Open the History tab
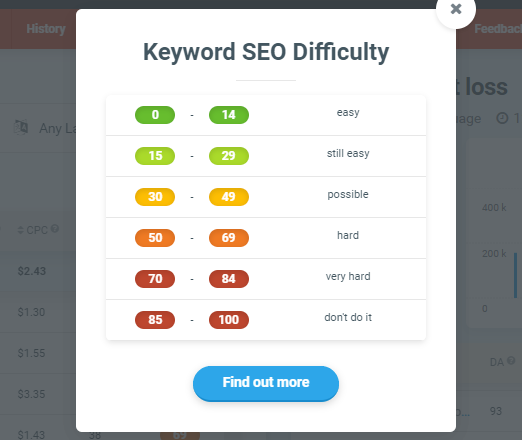Screen dimensions: 522x440 [46, 29]
